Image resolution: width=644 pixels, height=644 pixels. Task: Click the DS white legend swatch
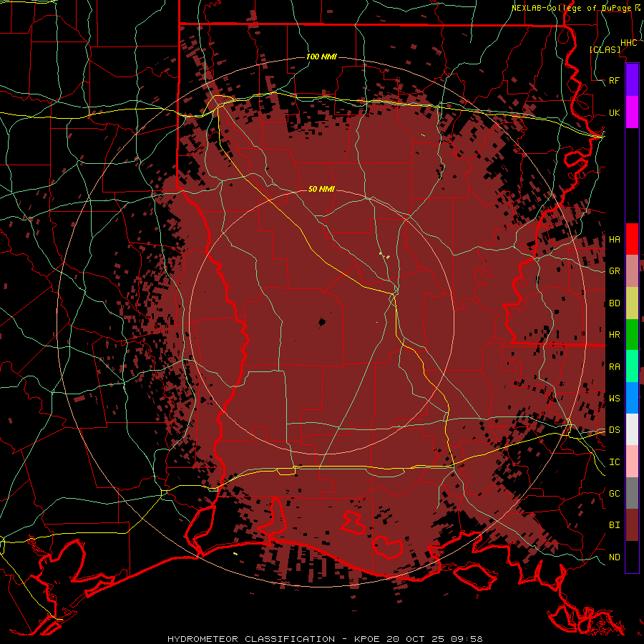632,429
